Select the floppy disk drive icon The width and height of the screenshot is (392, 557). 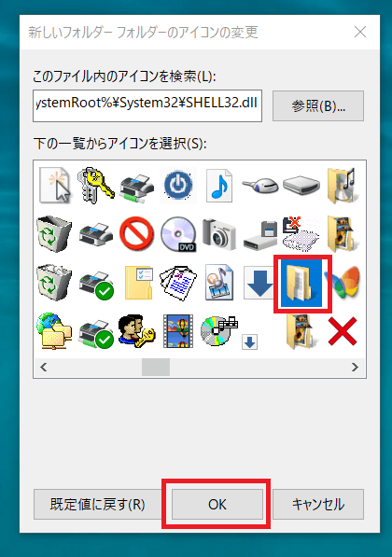click(x=260, y=234)
